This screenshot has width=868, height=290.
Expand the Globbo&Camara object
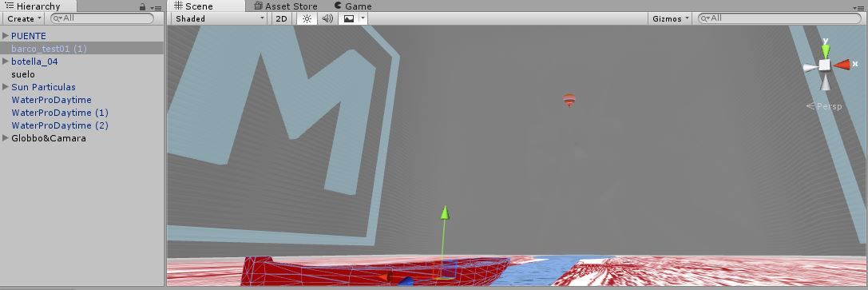pyautogui.click(x=6, y=137)
